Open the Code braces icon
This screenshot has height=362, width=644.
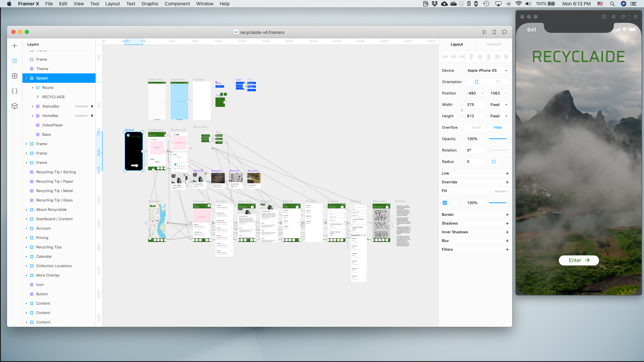pos(14,91)
